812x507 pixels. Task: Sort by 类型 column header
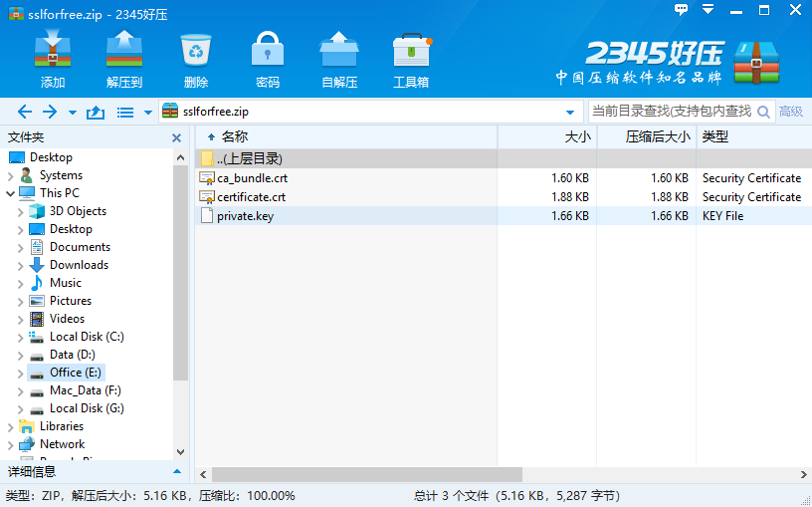pyautogui.click(x=754, y=136)
